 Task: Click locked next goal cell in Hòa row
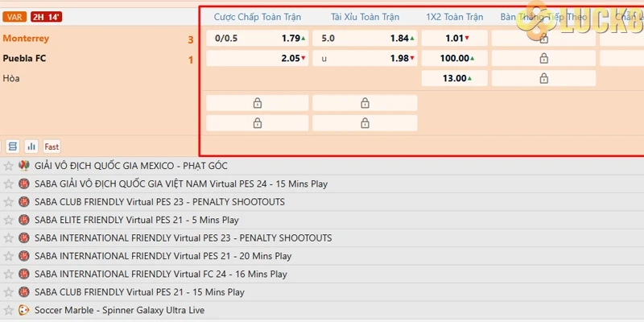pyautogui.click(x=544, y=78)
